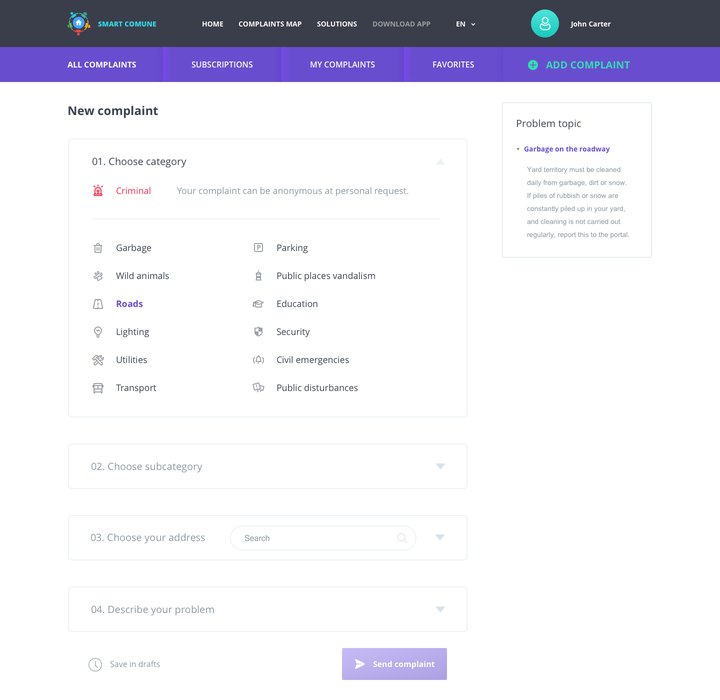Click into the address Search field
Screen dimensions: 720x700
323,538
